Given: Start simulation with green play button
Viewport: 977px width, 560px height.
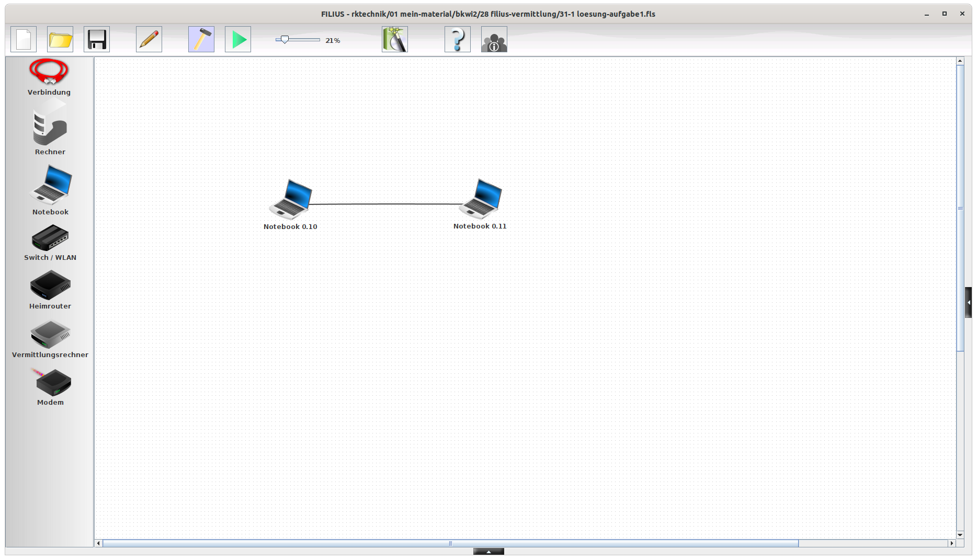Looking at the screenshot, I should [238, 40].
